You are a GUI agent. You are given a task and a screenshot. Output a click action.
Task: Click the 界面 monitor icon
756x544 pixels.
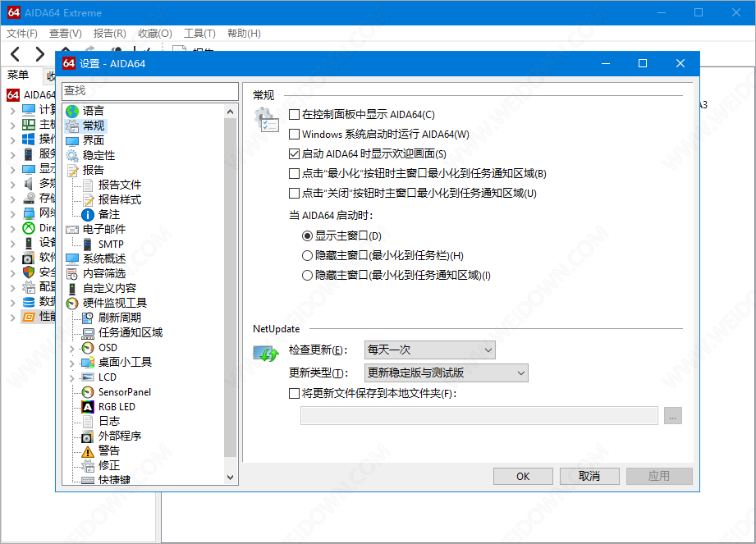click(x=72, y=141)
